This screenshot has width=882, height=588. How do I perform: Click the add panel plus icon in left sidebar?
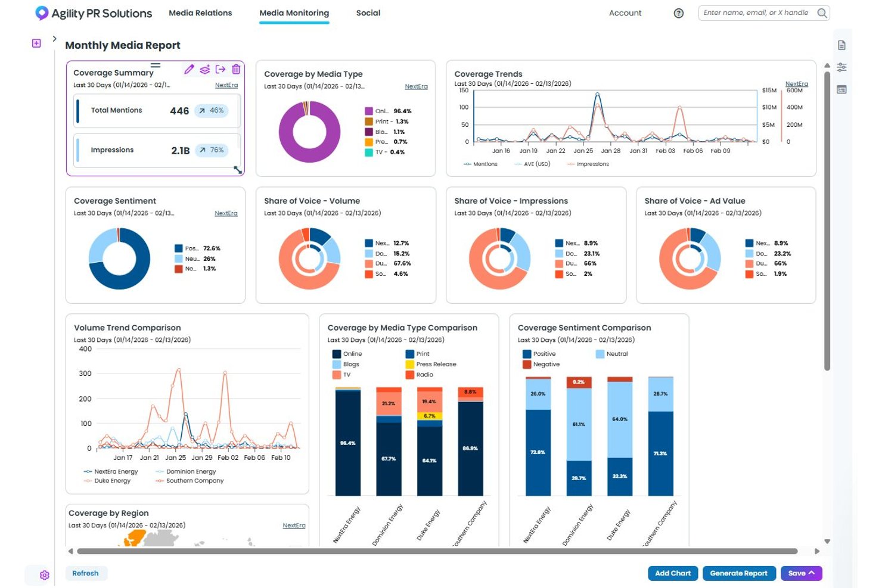click(x=36, y=43)
